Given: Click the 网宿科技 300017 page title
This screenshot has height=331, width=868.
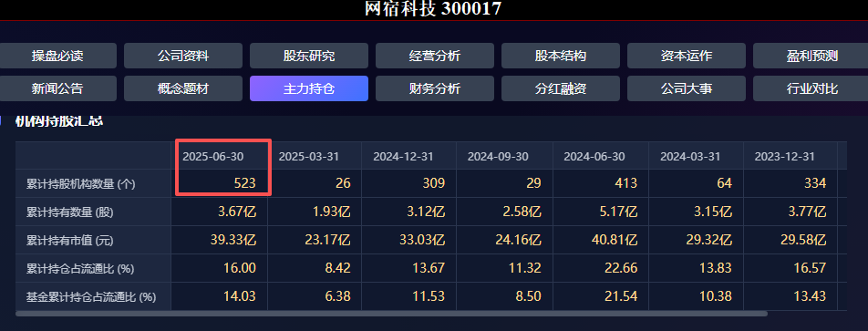Looking at the screenshot, I should click(x=433, y=9).
